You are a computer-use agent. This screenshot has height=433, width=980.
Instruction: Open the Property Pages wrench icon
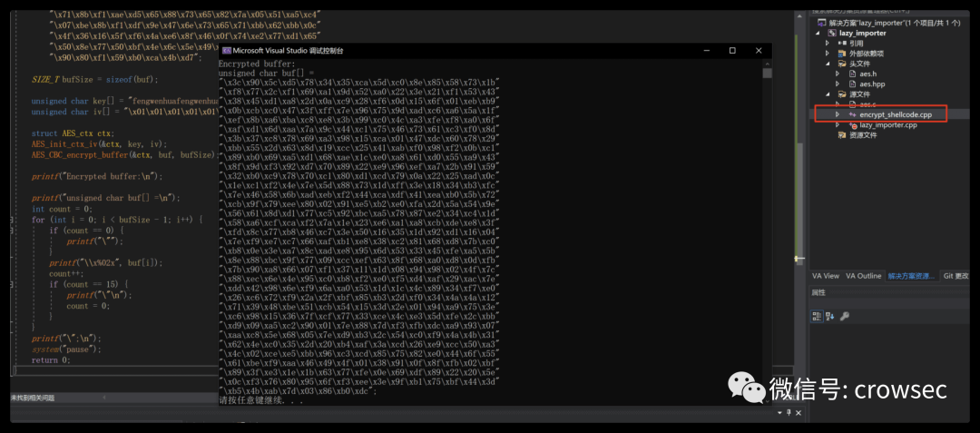click(845, 316)
